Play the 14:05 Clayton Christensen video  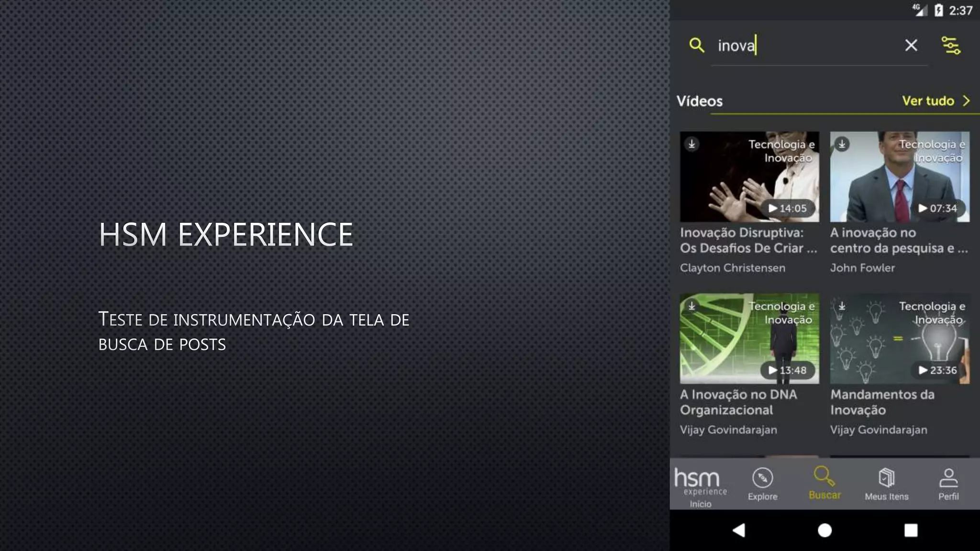pyautogui.click(x=787, y=208)
